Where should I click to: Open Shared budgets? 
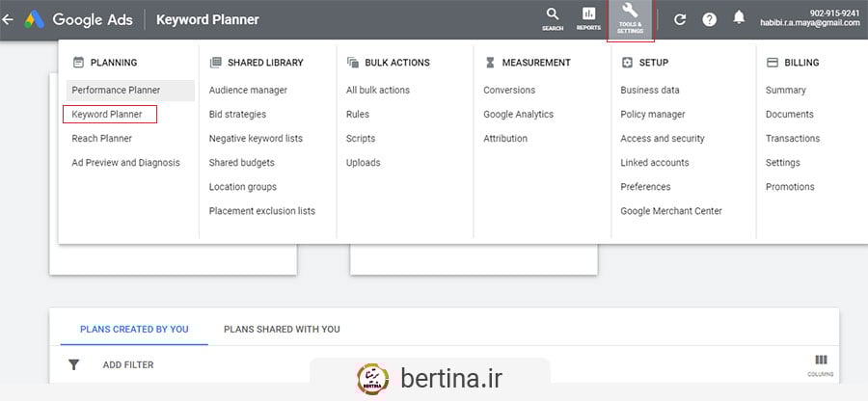(x=242, y=163)
